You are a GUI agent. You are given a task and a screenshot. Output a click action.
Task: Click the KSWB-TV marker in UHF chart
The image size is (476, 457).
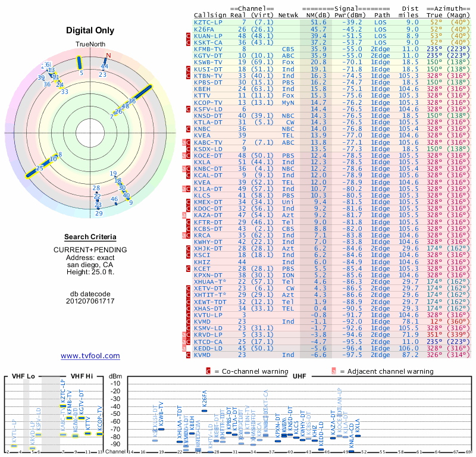click(161, 429)
